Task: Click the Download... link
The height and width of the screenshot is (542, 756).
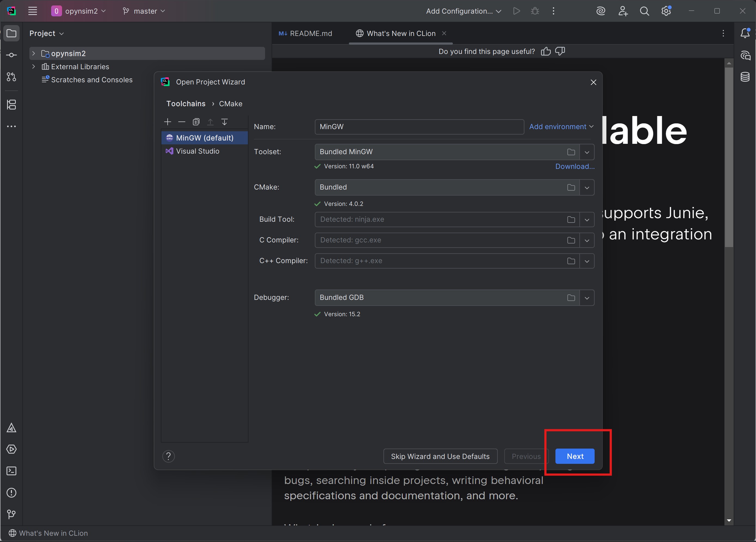Action: pyautogui.click(x=574, y=166)
